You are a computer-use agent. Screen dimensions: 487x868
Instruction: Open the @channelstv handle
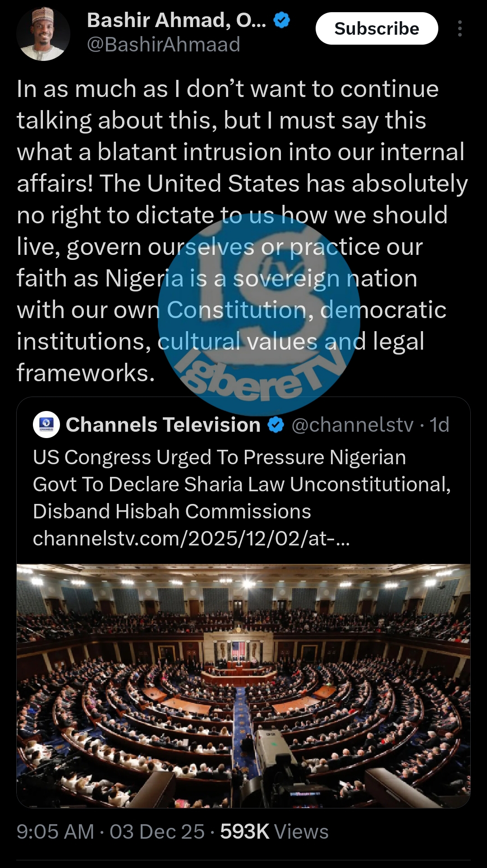coord(353,425)
